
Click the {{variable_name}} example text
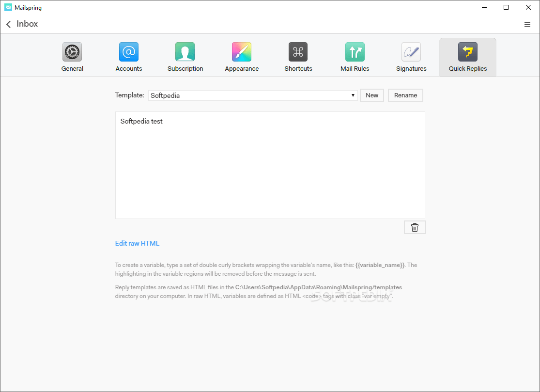[380, 265]
